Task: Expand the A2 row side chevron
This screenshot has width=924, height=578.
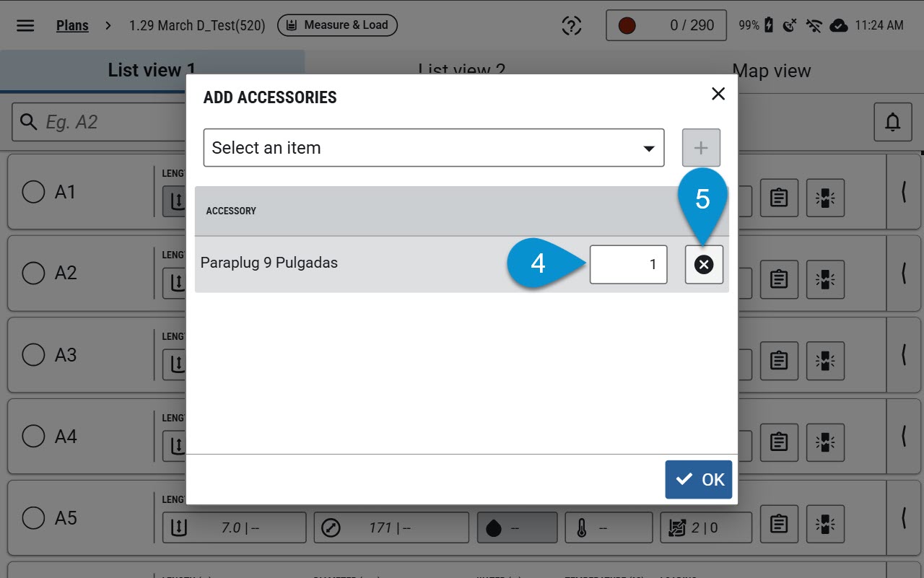Action: pyautogui.click(x=904, y=273)
